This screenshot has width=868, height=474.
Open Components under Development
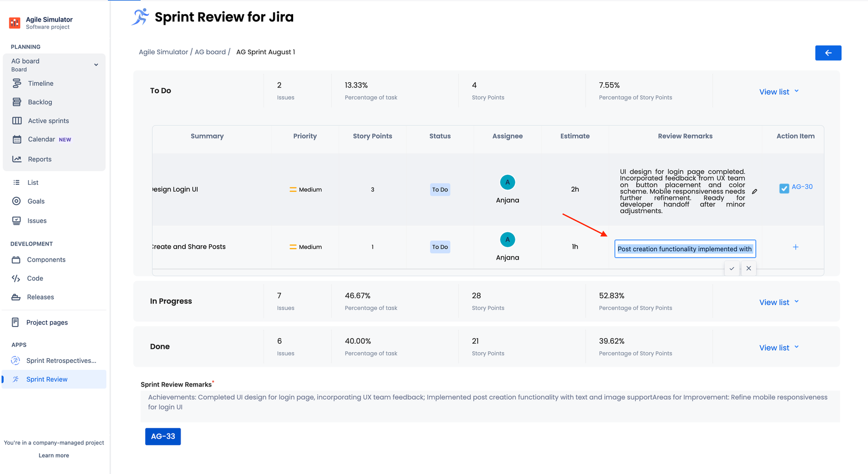point(46,260)
